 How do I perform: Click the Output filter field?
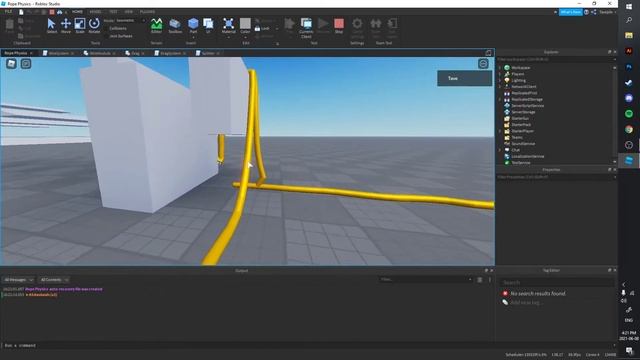(426, 280)
